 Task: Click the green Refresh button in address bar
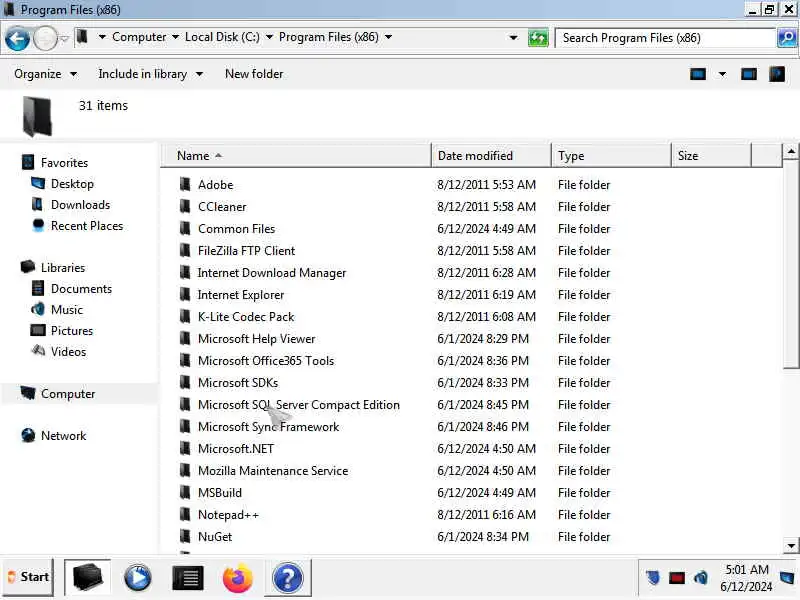538,38
